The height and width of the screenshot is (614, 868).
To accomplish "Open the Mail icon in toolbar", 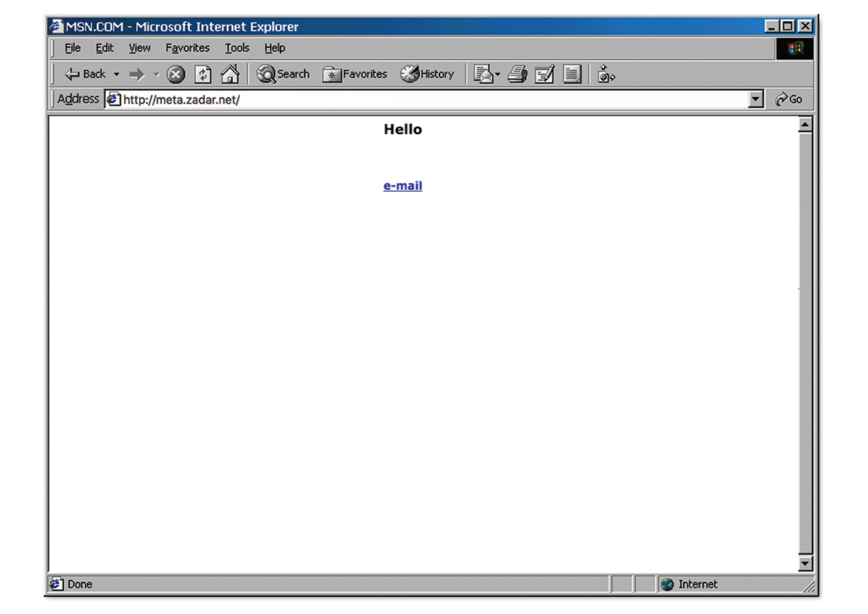I will 482,74.
